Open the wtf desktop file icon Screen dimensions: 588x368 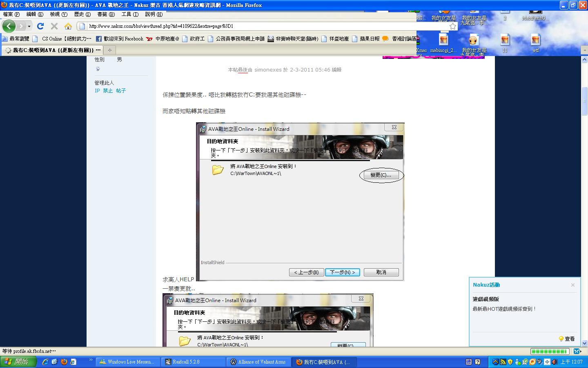tap(535, 43)
